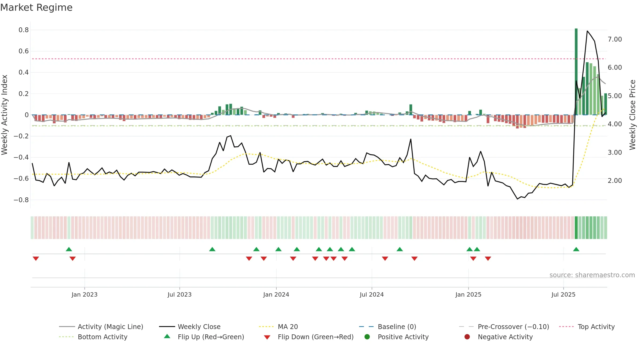This screenshot has width=644, height=362.
Task: Click the flip-up triangle at Jan 2025
Action: point(470,249)
